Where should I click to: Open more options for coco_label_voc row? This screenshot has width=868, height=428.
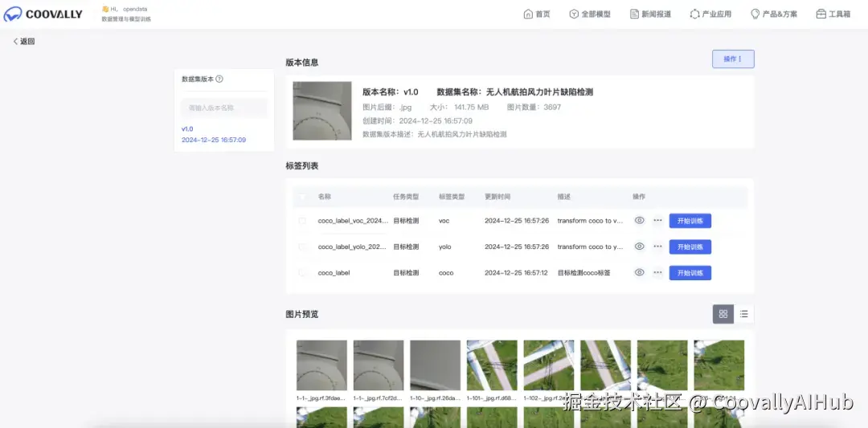657,220
